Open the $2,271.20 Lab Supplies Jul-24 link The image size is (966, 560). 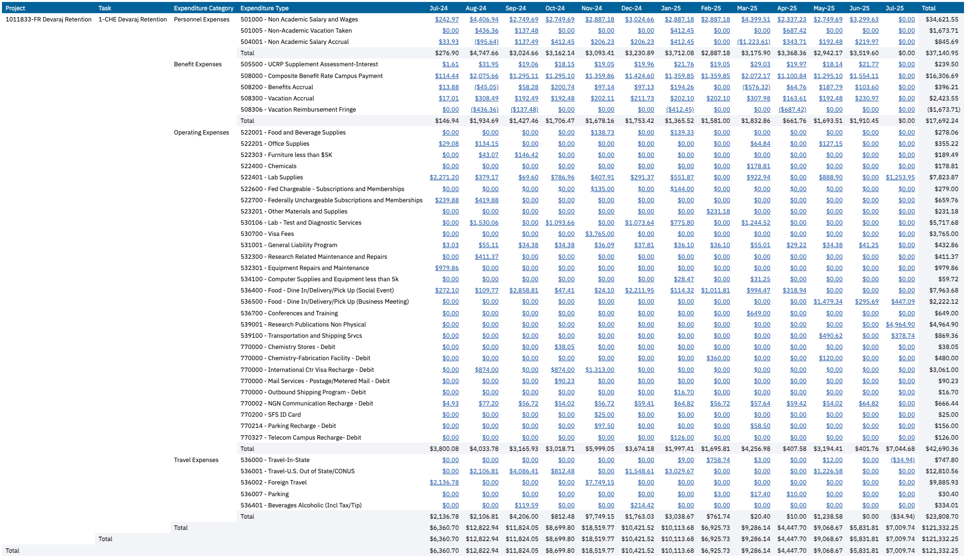pyautogui.click(x=444, y=177)
